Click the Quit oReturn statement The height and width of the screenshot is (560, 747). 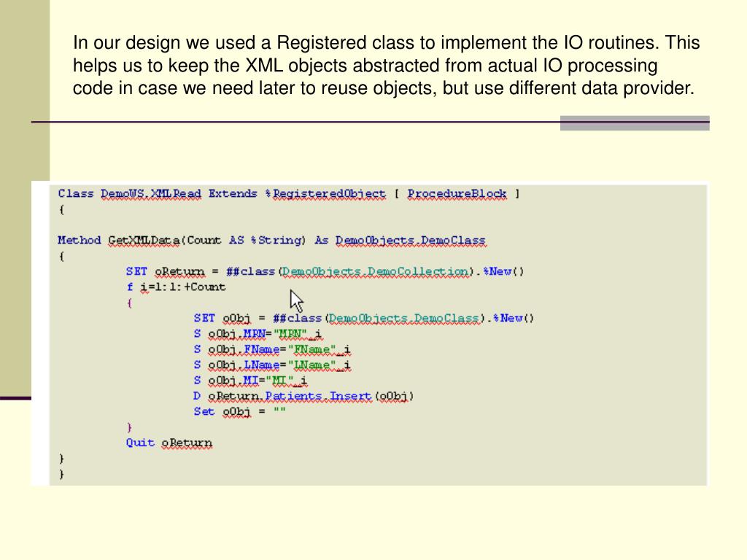click(x=169, y=443)
